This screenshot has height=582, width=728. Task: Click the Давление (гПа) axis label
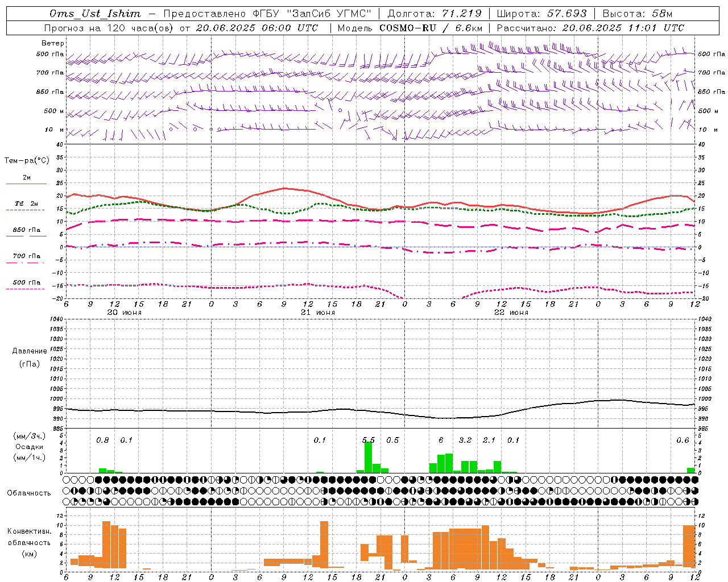tap(30, 357)
